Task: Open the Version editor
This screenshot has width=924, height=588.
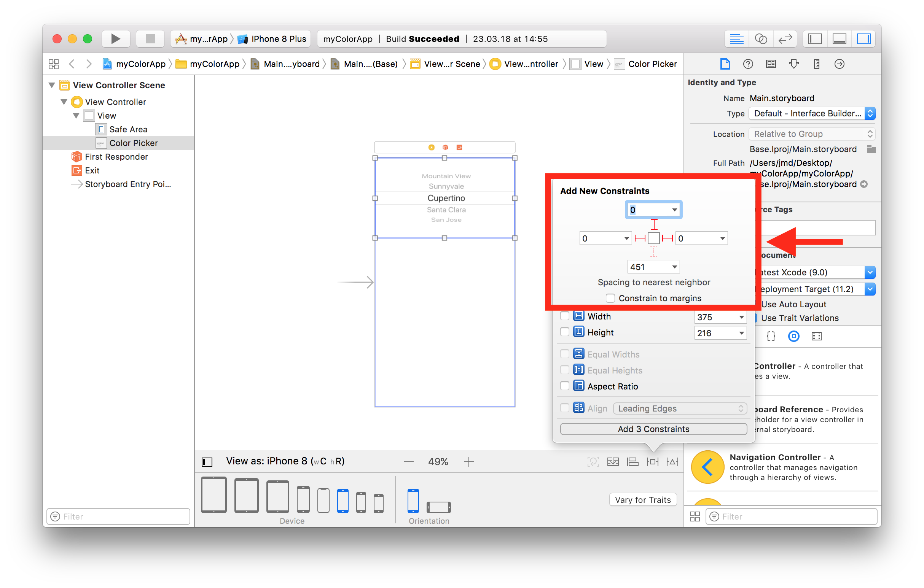Action: [785, 39]
